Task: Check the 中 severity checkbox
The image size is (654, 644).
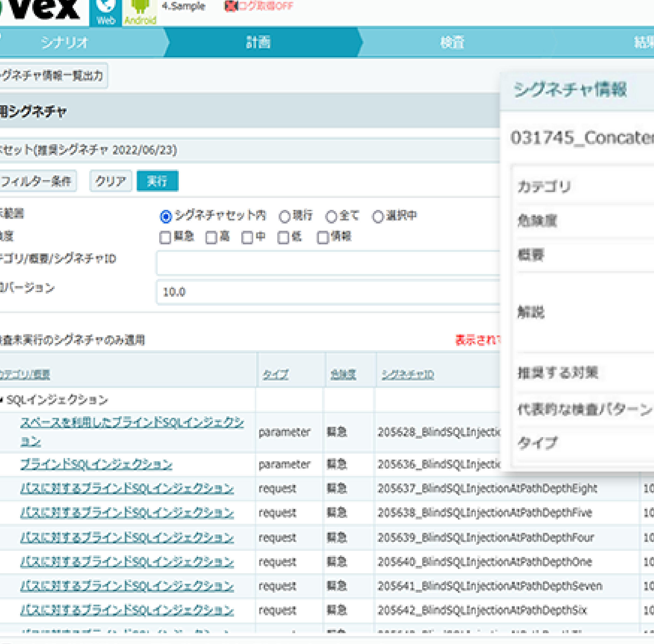Action: tap(247, 237)
